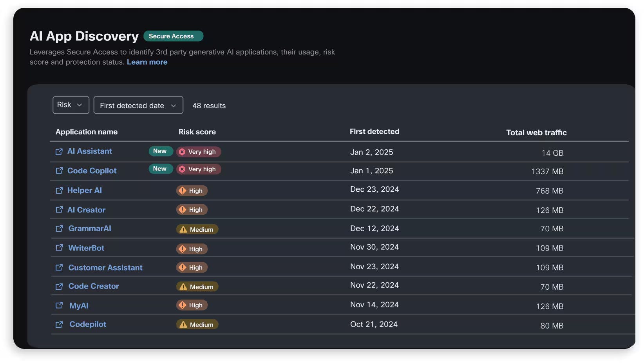This screenshot has height=363, width=644.
Task: Click the Medium warning icon for GrammarAI
Action: click(x=184, y=229)
